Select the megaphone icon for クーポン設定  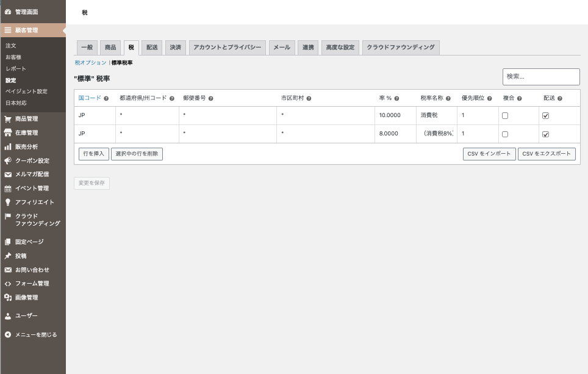[x=8, y=161]
